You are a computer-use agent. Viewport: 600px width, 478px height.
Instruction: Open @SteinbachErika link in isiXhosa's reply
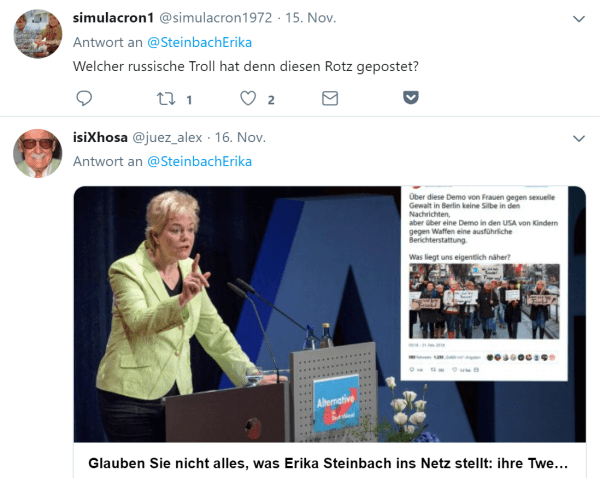coord(199,162)
